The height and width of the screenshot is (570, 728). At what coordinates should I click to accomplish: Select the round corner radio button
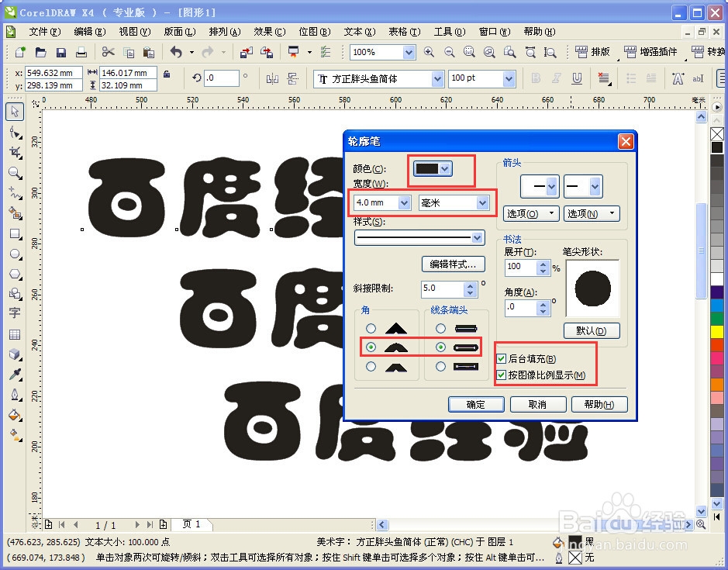tap(371, 347)
